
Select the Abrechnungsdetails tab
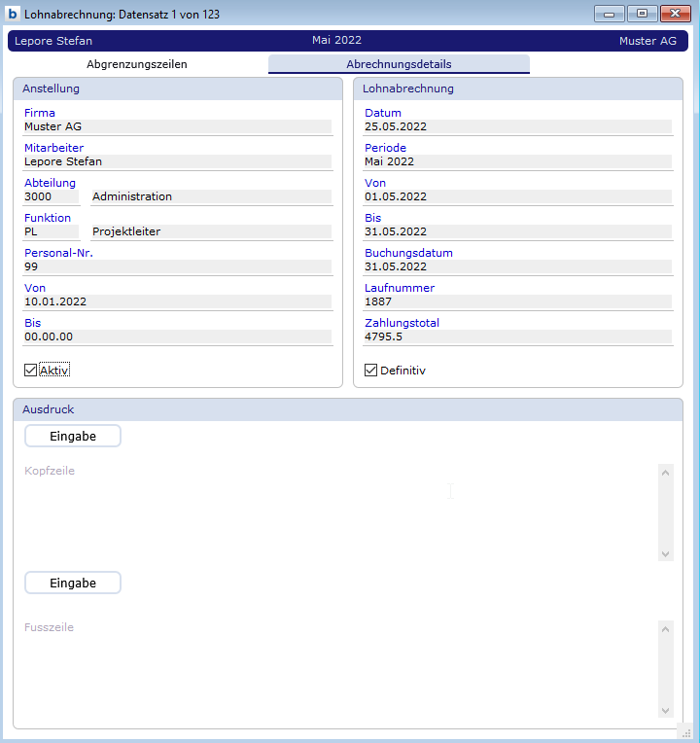[x=399, y=64]
